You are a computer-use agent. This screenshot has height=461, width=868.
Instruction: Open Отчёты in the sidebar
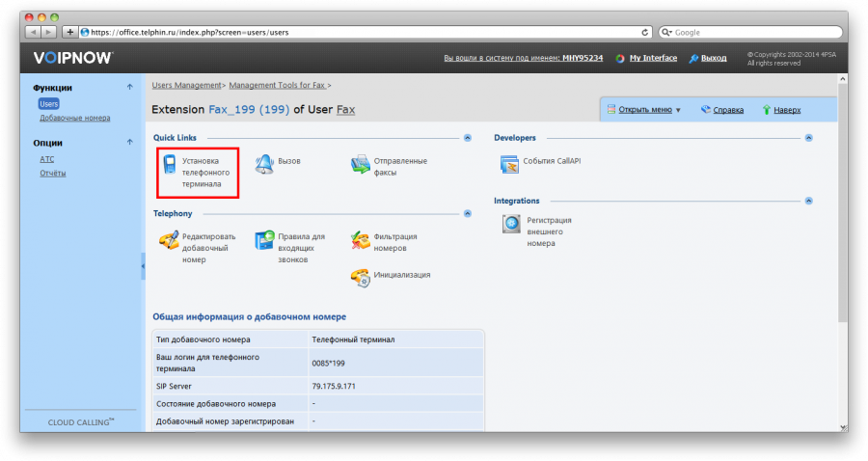pyautogui.click(x=53, y=173)
